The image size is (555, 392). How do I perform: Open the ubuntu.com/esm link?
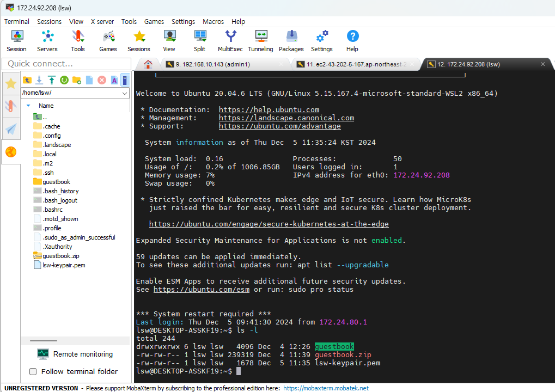tap(202, 290)
